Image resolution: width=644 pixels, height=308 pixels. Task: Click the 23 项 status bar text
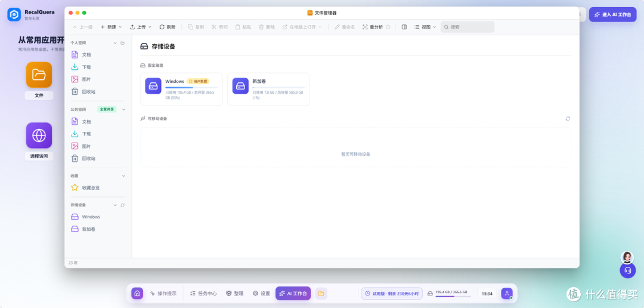[73, 263]
